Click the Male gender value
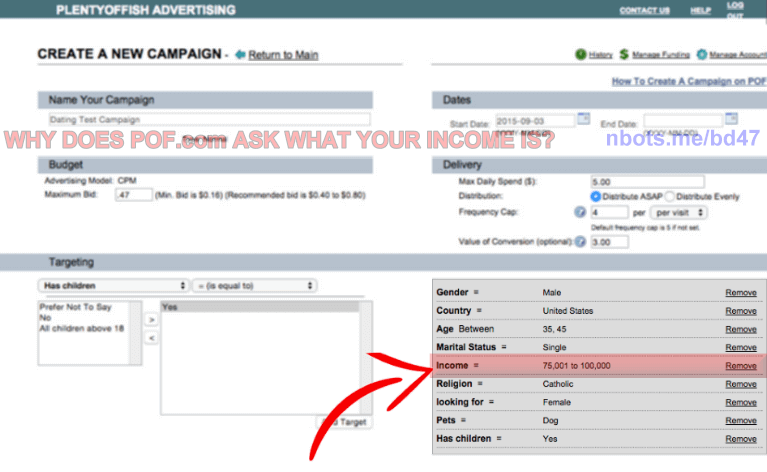The image size is (767, 472). [551, 292]
